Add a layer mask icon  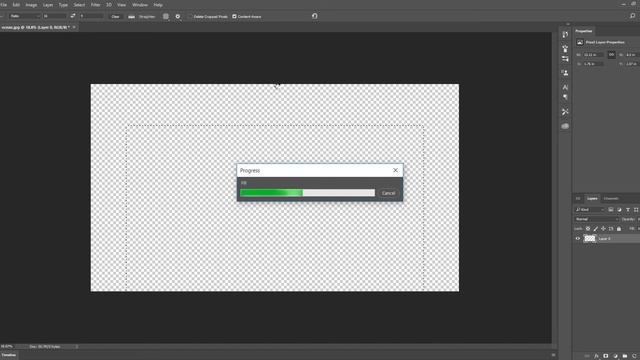coord(606,356)
